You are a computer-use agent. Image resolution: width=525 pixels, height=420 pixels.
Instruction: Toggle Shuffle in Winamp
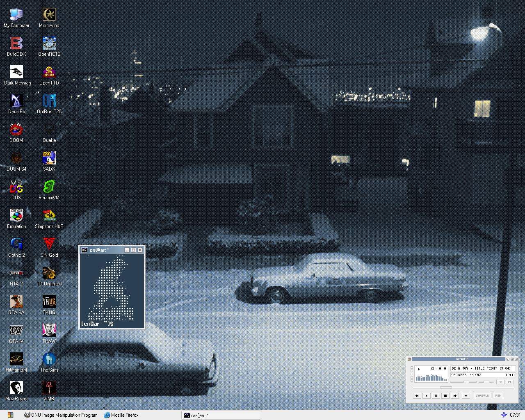482,396
